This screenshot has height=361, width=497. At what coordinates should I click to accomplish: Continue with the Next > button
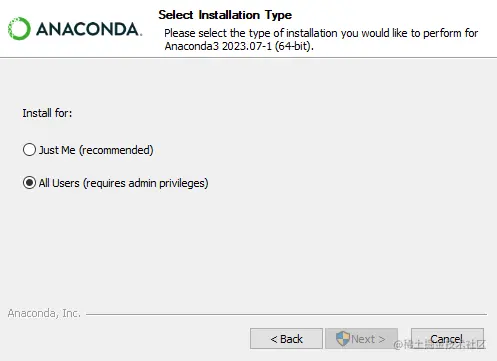[361, 339]
